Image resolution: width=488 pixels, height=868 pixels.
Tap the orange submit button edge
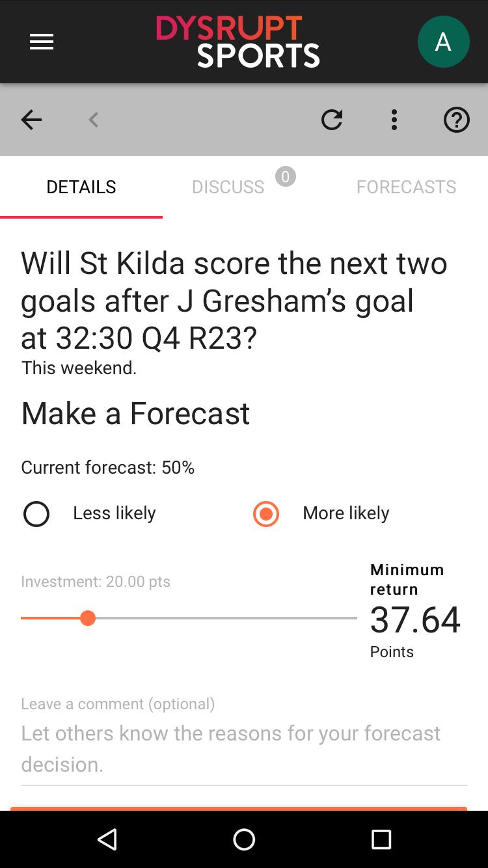[239, 808]
